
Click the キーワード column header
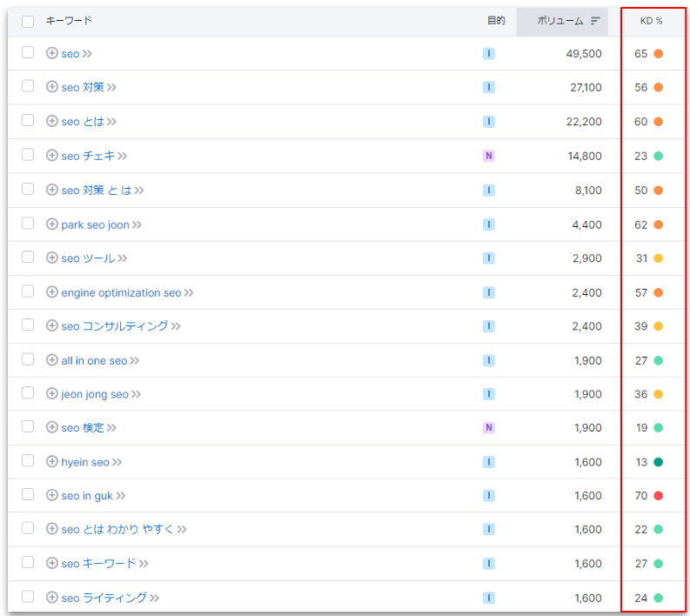pos(69,21)
